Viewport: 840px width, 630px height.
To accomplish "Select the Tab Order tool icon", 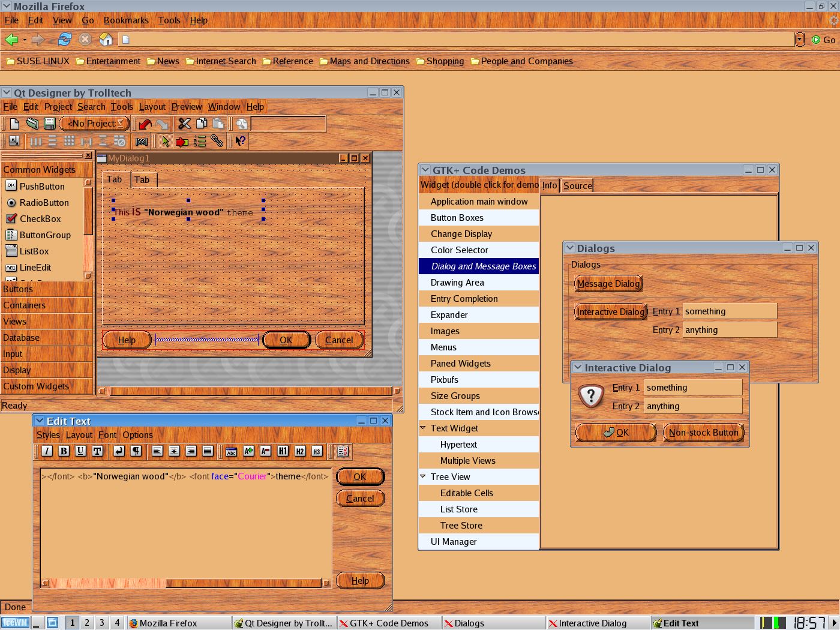I will click(200, 142).
